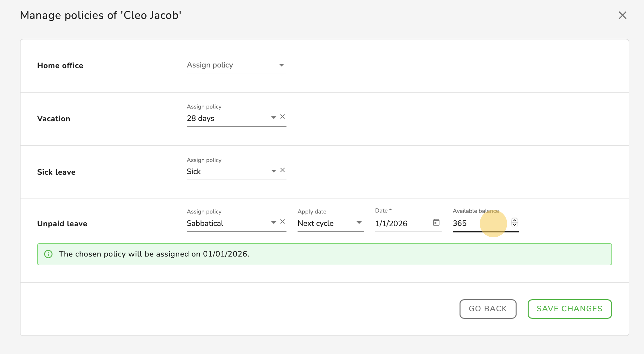Screen dimensions: 644x354
Task: Click the Sabbatical policy value text
Action: point(205,224)
